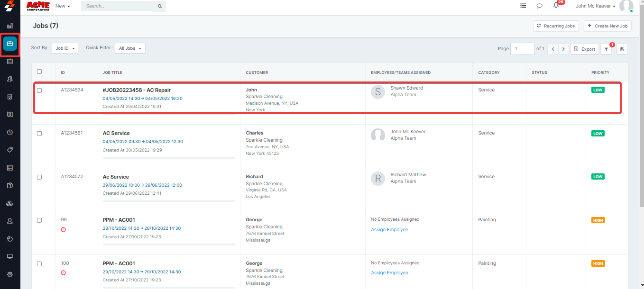
Task: Open the All Jobs quick filter dropdown
Action: pos(130,48)
